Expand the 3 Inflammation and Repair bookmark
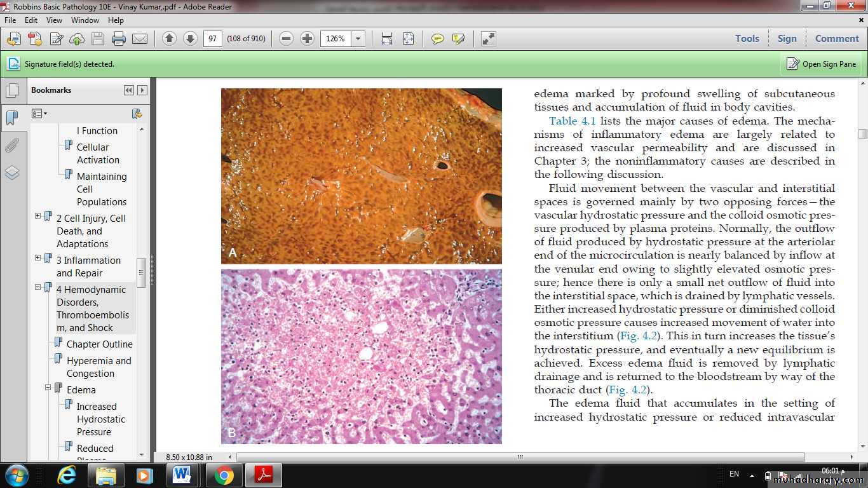868x488 pixels. 37,258
